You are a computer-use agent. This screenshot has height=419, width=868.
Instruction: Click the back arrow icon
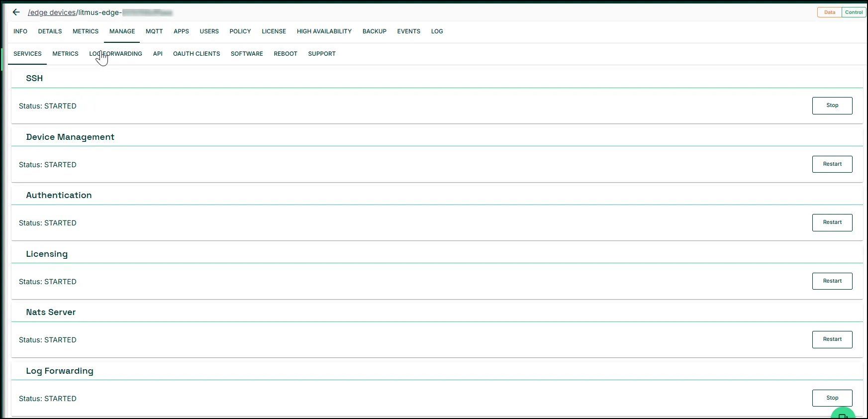pos(16,12)
